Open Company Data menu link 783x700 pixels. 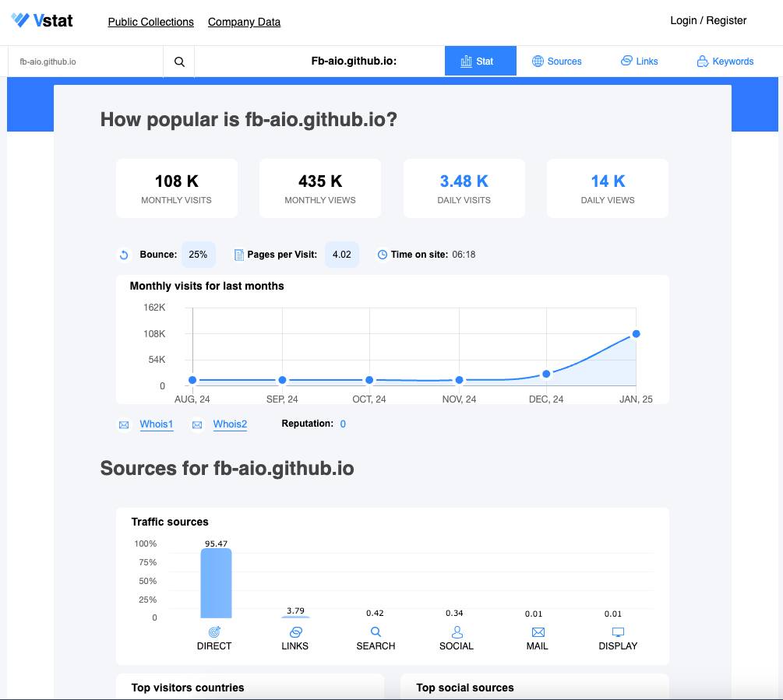(x=244, y=22)
